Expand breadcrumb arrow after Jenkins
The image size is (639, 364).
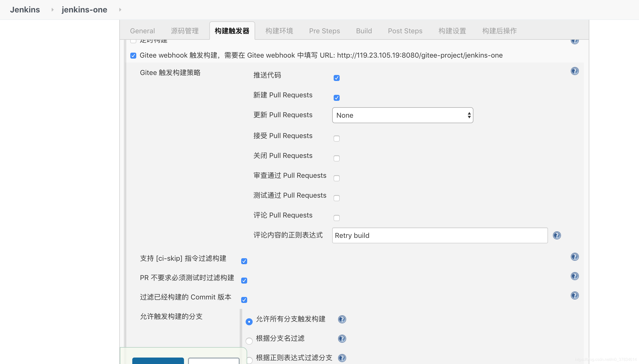(52, 10)
